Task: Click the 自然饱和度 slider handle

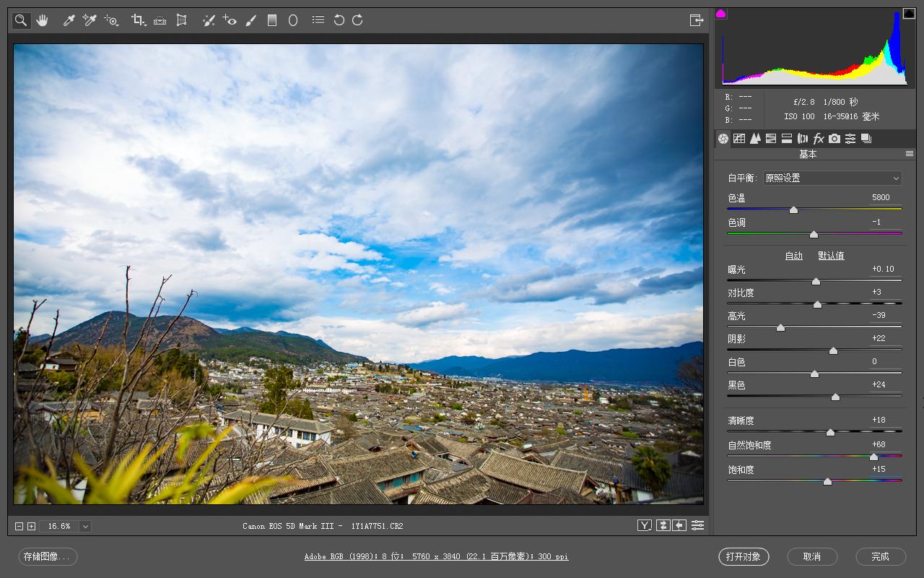Action: pos(873,457)
